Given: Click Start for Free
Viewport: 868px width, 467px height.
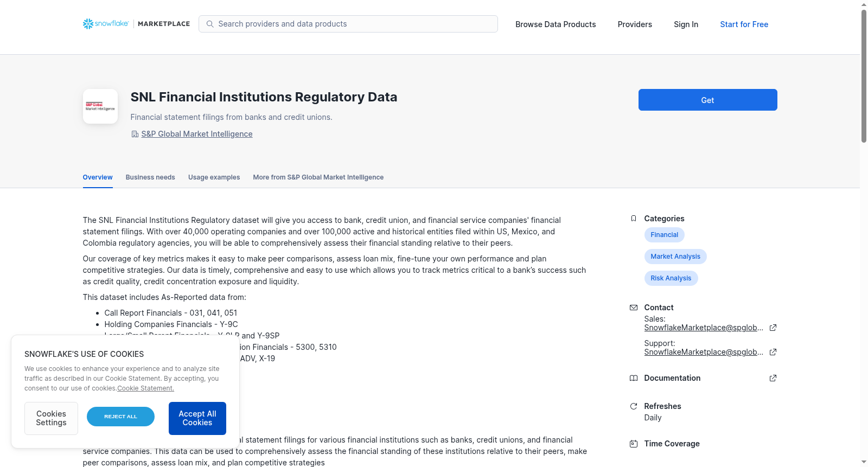Looking at the screenshot, I should coord(744,24).
